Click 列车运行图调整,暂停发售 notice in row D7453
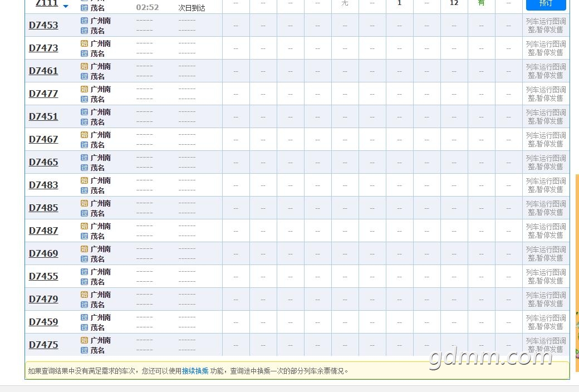The height and width of the screenshot is (392, 579). (x=546, y=26)
